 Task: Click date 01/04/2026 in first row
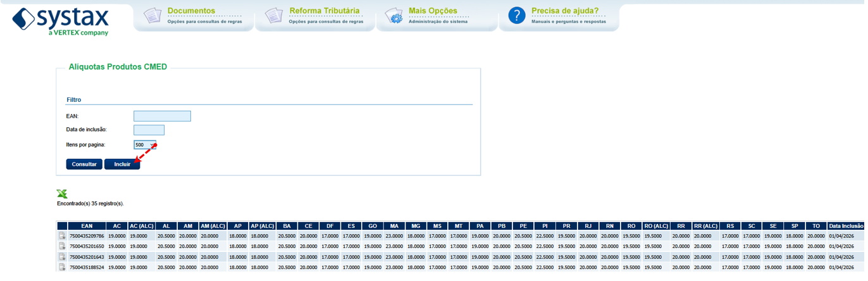coord(841,236)
